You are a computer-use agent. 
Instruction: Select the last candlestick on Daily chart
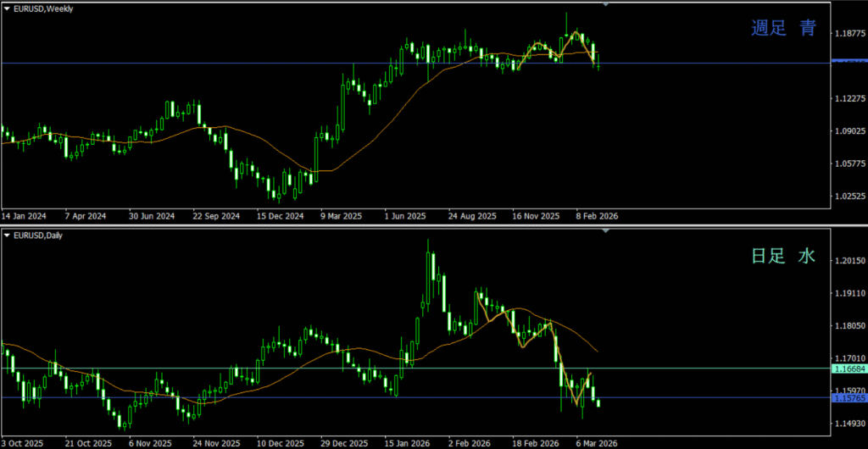tap(598, 403)
